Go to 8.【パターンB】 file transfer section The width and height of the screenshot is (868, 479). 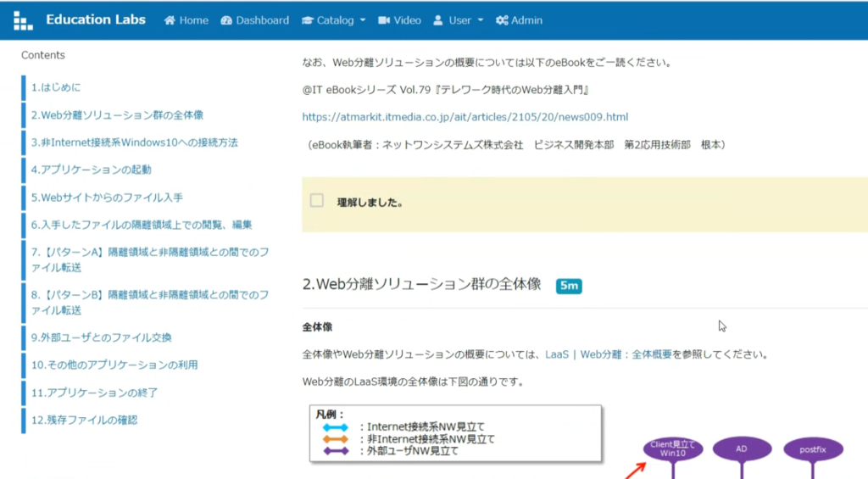(150, 303)
